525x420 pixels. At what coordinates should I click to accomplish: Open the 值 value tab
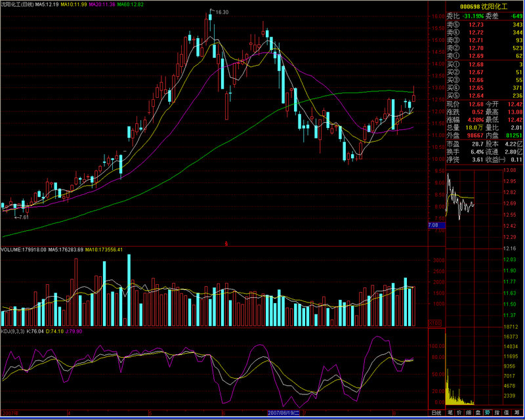coord(505,413)
